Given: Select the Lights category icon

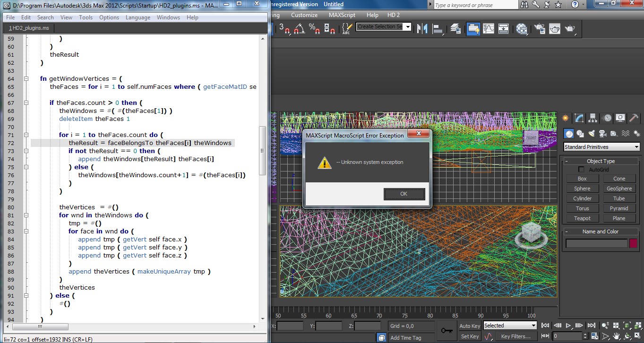Looking at the screenshot, I should coord(591,134).
